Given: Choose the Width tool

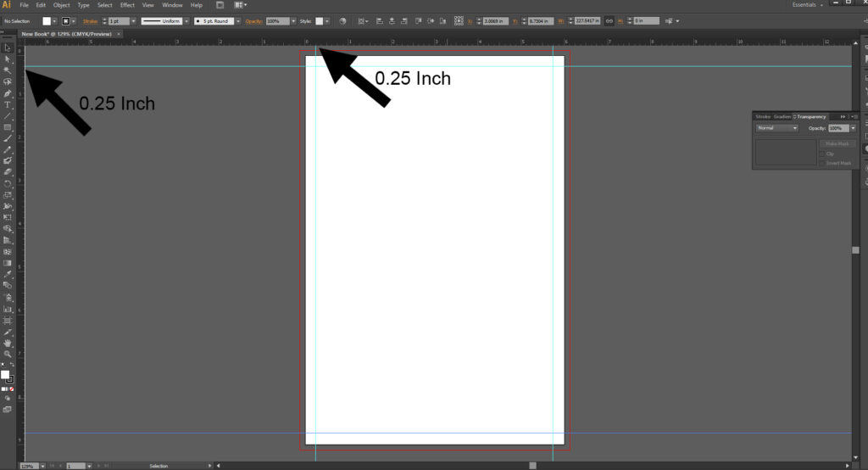Looking at the screenshot, I should 7,206.
